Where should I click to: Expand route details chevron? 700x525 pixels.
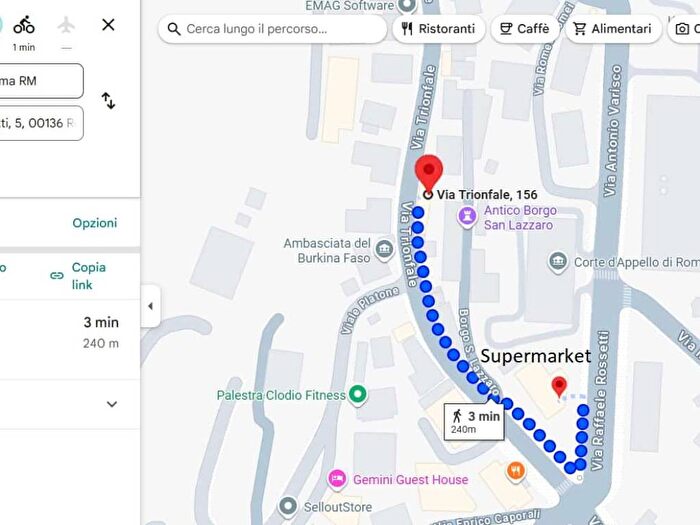[112, 404]
